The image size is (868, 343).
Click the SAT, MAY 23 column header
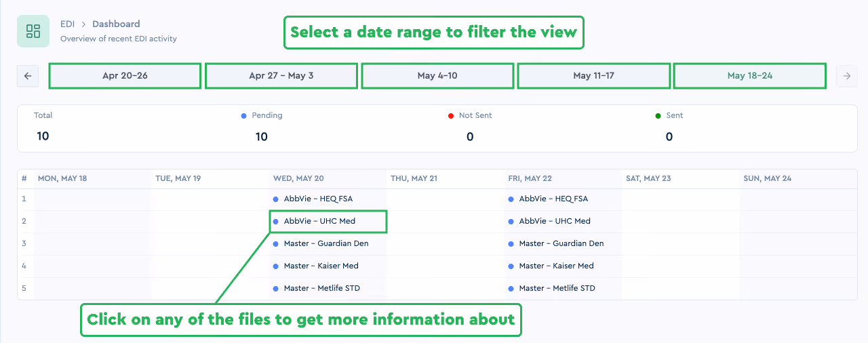(648, 179)
